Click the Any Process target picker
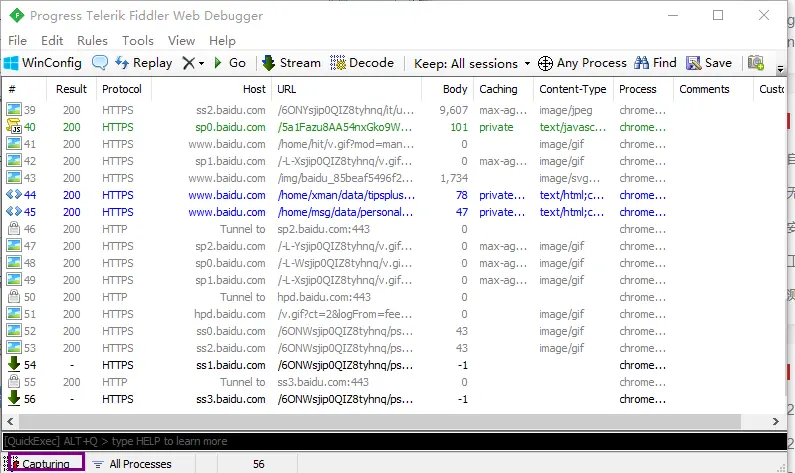This screenshot has height=473, width=795. (x=582, y=63)
